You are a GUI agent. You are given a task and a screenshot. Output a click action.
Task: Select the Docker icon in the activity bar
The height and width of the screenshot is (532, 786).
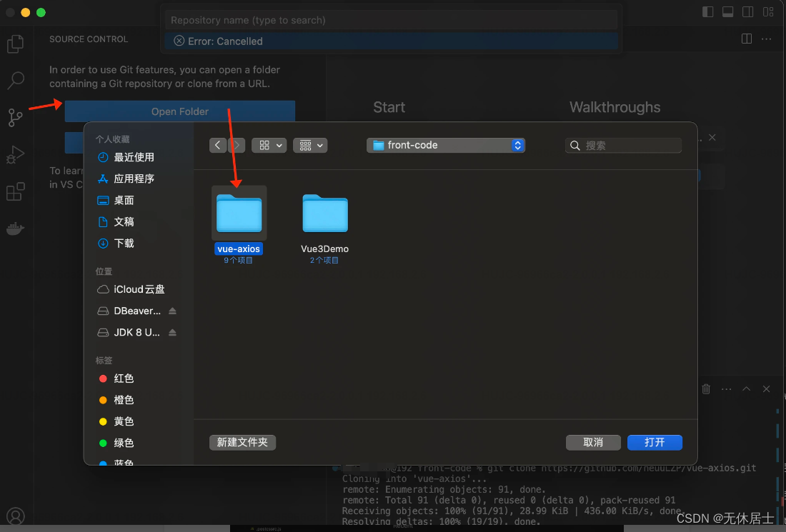point(15,229)
